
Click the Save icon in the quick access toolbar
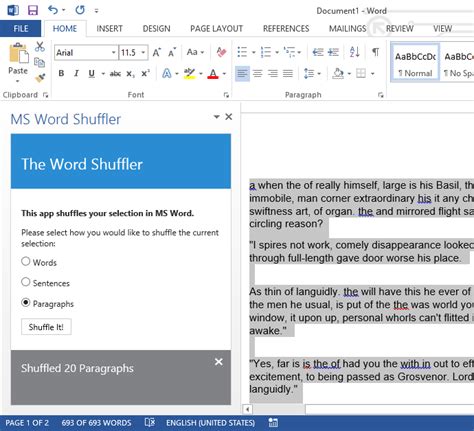click(33, 10)
